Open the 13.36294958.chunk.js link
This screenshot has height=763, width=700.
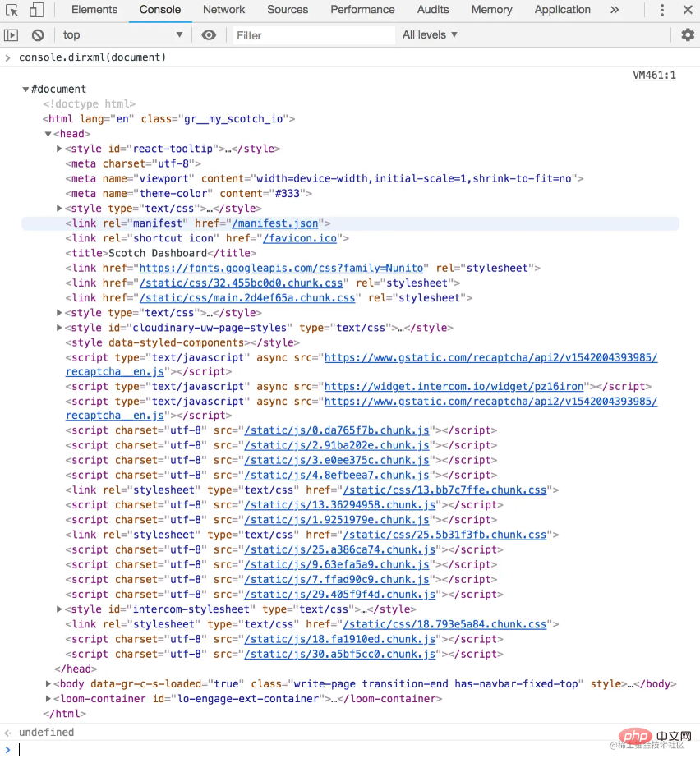click(340, 505)
